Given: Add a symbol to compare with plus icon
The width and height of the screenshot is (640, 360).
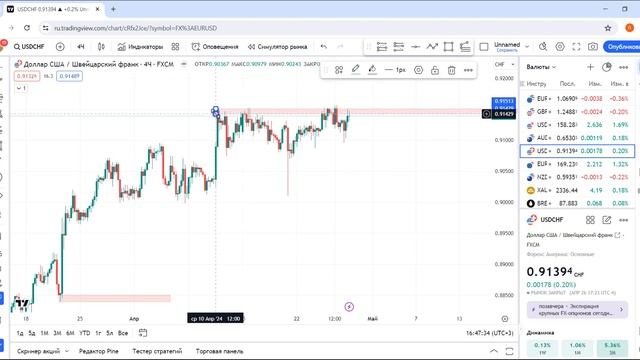Looking at the screenshot, I should pos(60,47).
